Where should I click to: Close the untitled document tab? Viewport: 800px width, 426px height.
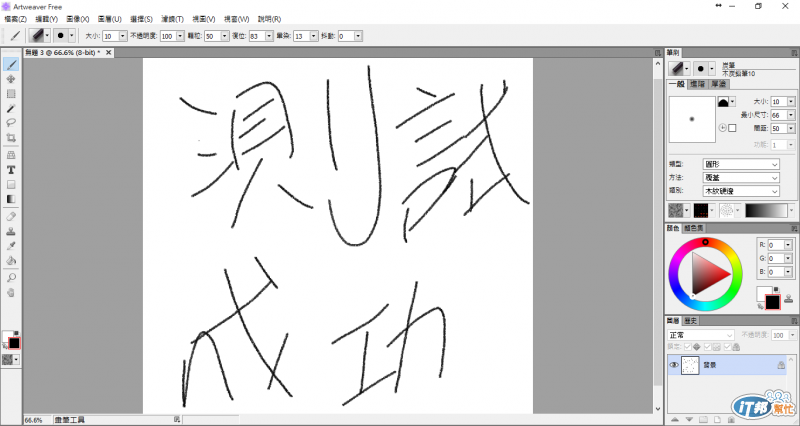point(108,53)
